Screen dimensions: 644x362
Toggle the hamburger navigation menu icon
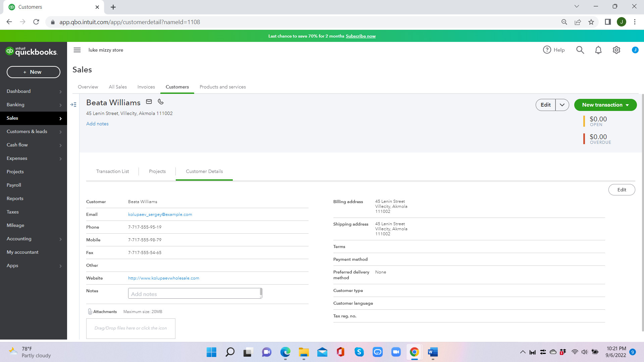(77, 50)
